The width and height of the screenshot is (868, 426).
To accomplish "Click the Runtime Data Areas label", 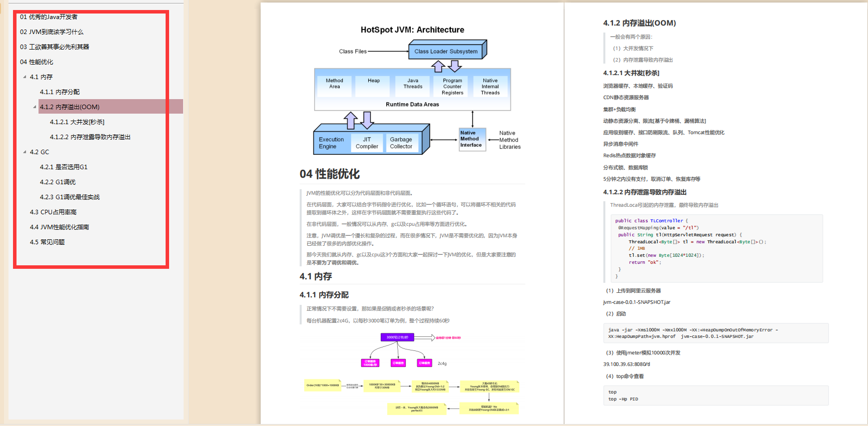I will [412, 104].
